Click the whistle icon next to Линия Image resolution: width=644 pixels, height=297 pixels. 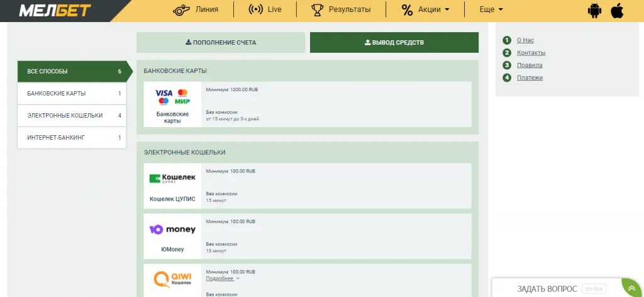[181, 9]
